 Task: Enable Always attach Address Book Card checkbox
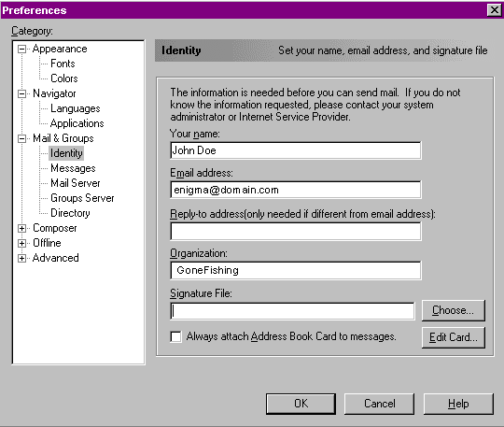[175, 336]
